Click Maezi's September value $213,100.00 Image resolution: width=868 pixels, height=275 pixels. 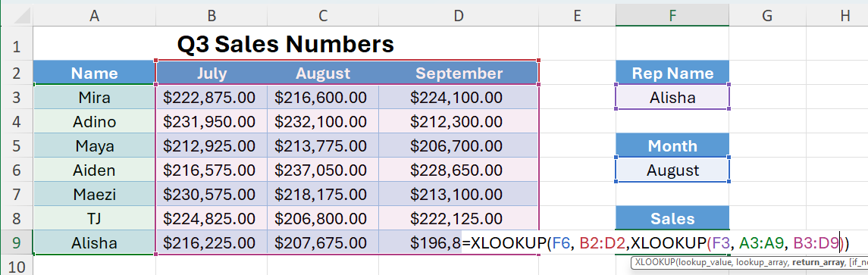pos(459,194)
